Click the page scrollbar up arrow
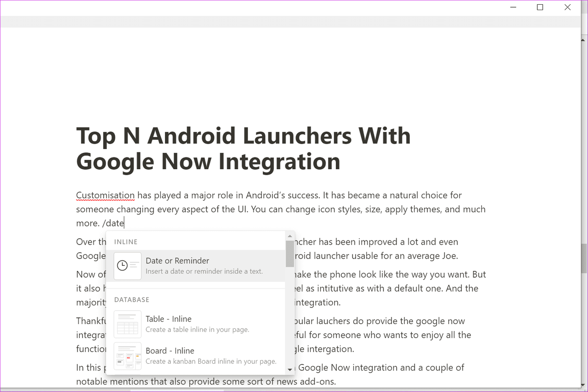 tap(584, 40)
